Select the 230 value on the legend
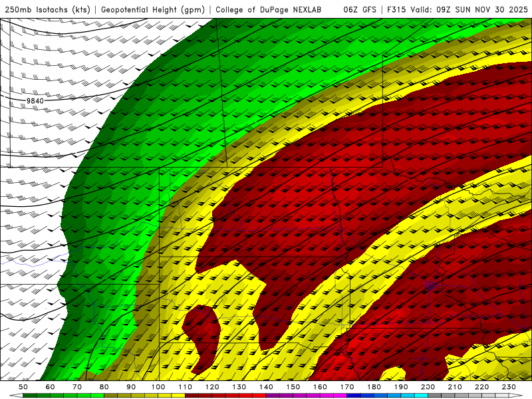 509,387
